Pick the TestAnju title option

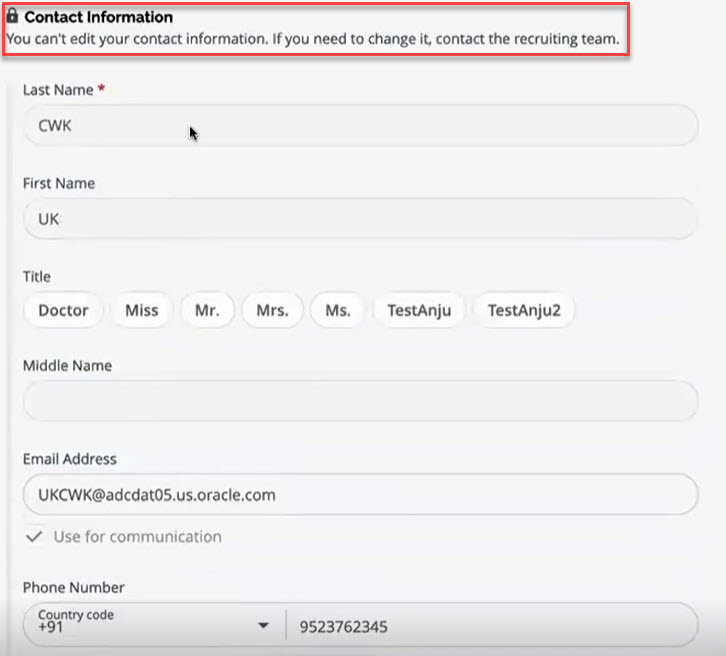[x=419, y=310]
